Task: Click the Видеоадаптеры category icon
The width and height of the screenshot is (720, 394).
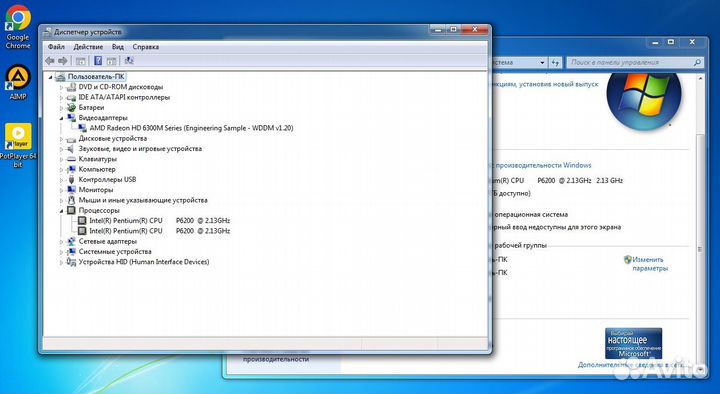Action: [x=71, y=118]
